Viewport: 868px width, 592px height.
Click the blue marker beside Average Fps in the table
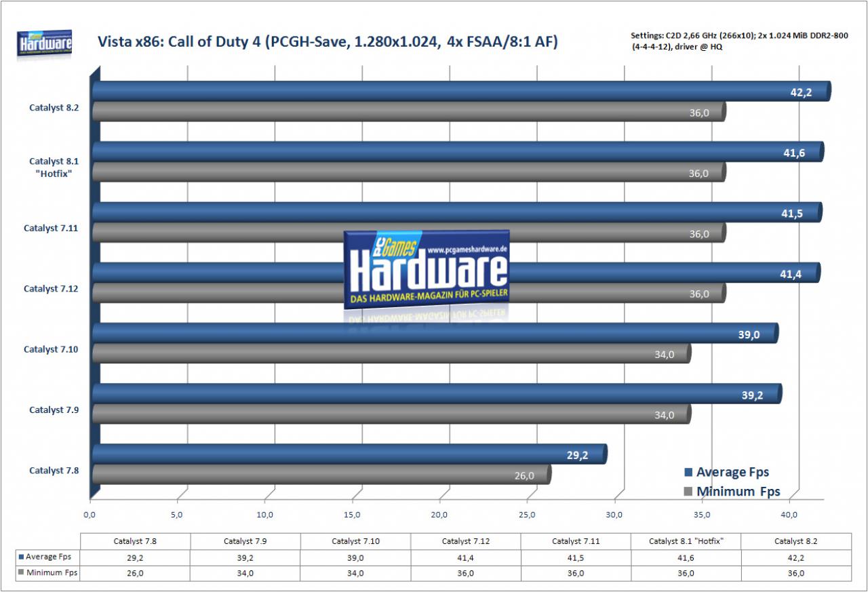[x=22, y=557]
